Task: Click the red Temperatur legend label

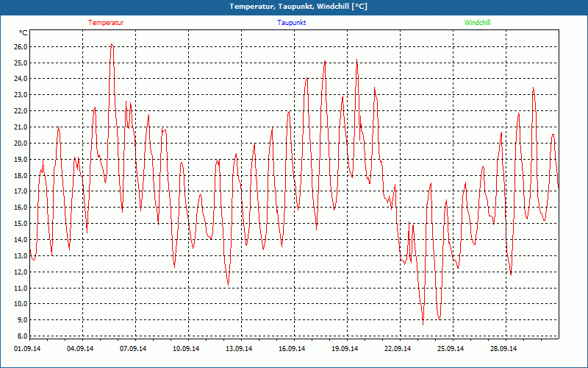Action: tap(106, 23)
